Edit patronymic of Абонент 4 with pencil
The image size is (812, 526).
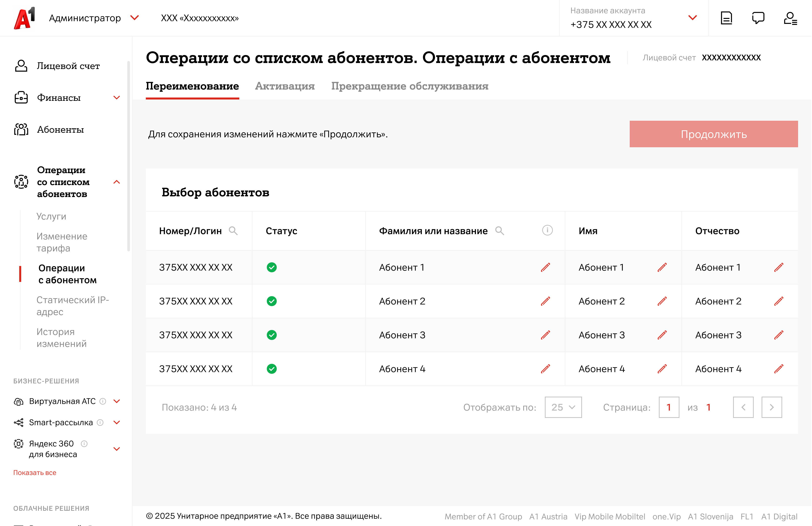click(x=779, y=369)
